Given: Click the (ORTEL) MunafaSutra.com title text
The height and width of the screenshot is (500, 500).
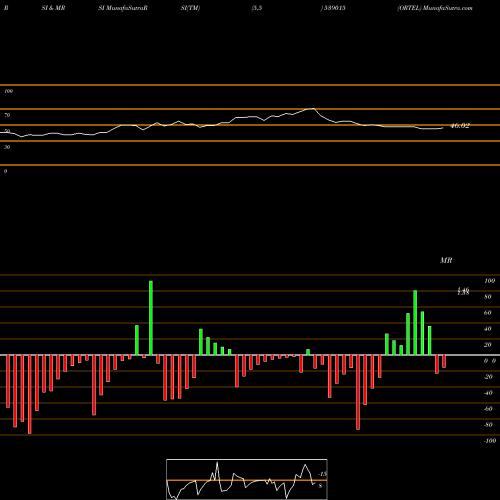Looking at the screenshot, I should click(x=435, y=8).
